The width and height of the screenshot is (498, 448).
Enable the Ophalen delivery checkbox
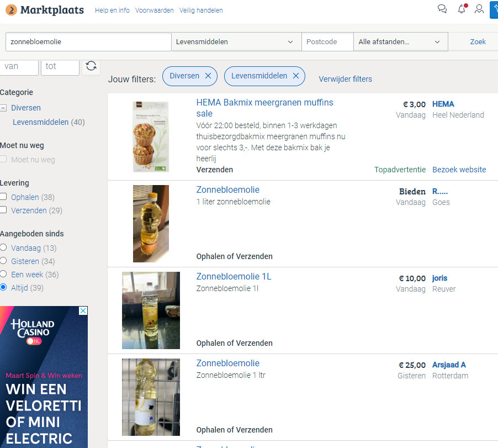click(3, 197)
